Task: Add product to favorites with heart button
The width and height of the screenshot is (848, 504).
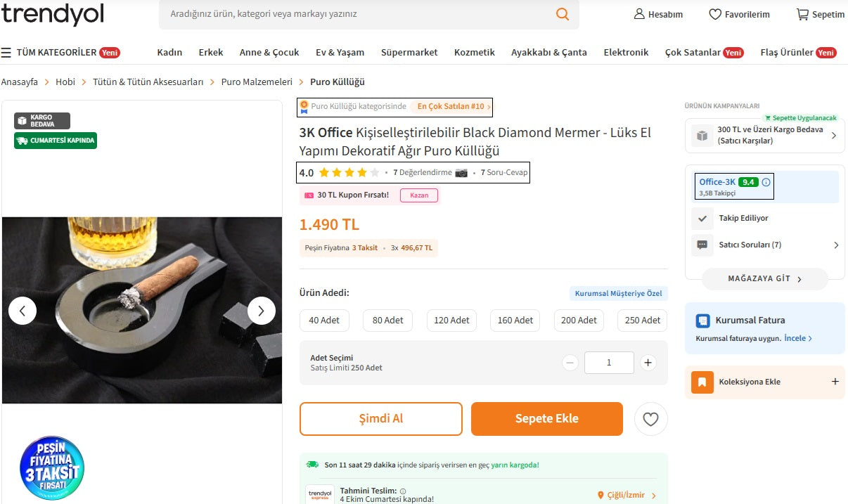Action: click(650, 419)
